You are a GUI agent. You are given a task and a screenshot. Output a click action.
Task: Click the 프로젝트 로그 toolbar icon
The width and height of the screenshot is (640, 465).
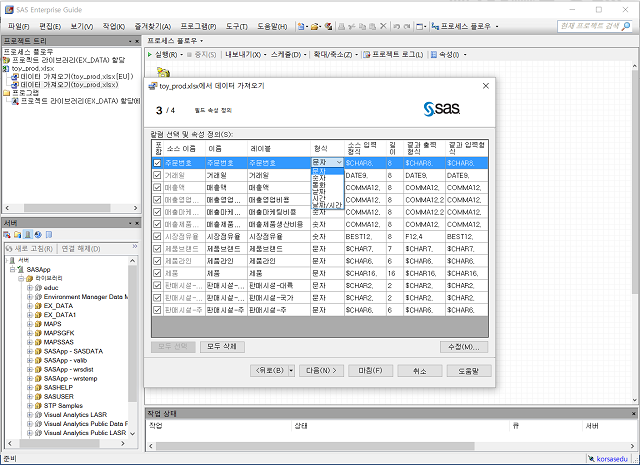[367, 53]
